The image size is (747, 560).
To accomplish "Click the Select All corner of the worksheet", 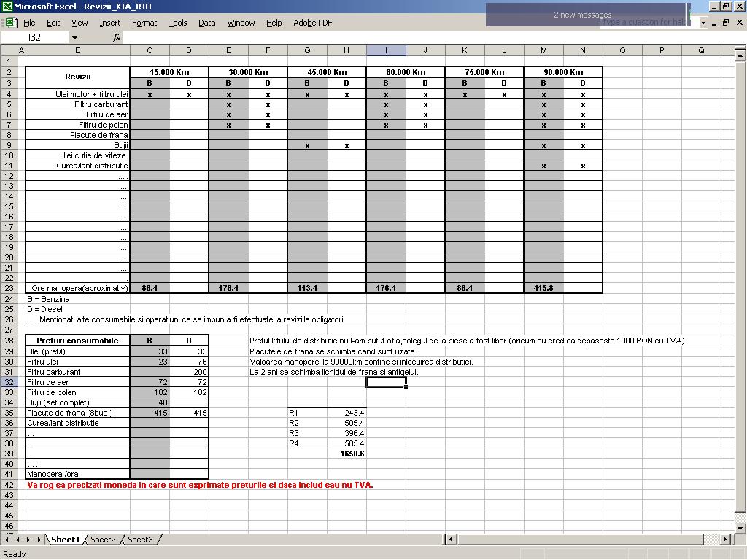I will (9, 50).
